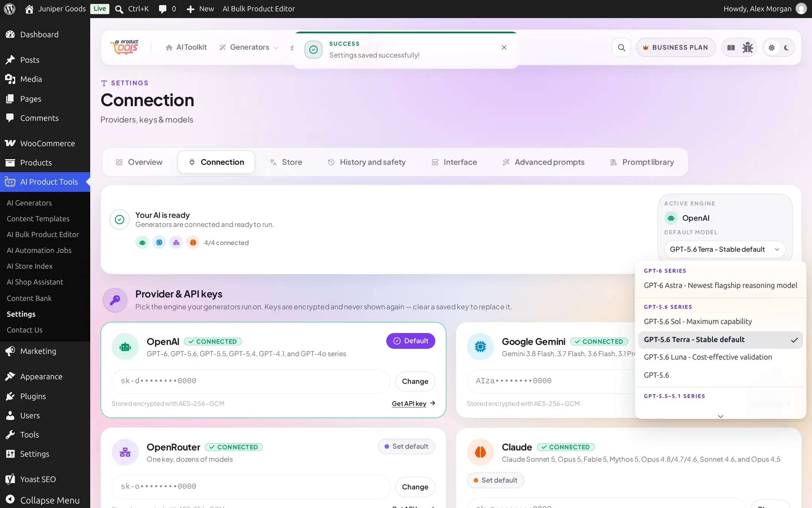Click the OpenRouter provider icon
812x508 pixels.
pyautogui.click(x=125, y=452)
